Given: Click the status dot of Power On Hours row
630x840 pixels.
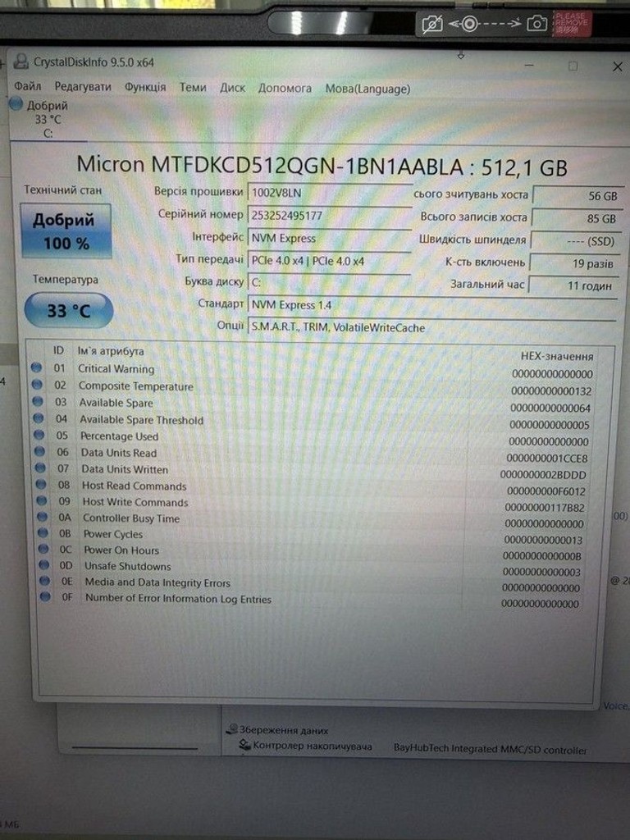Looking at the screenshot, I should click(44, 549).
